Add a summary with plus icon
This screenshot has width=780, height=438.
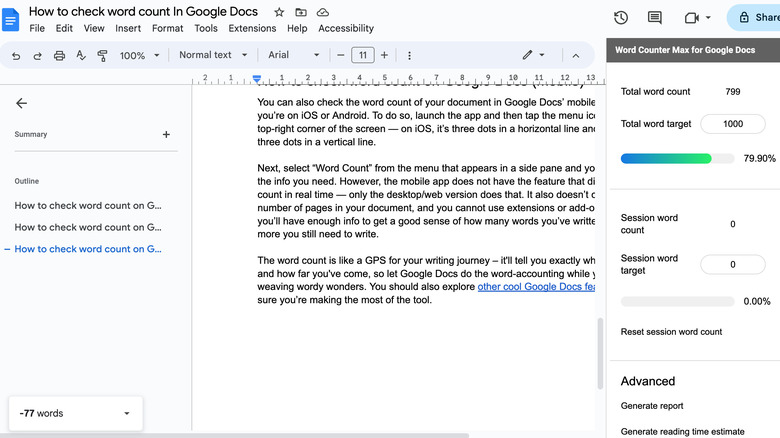click(166, 134)
